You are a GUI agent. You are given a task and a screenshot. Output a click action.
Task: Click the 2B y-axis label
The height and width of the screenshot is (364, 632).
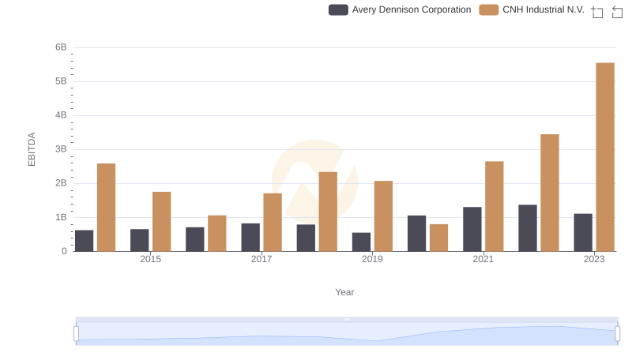61,183
